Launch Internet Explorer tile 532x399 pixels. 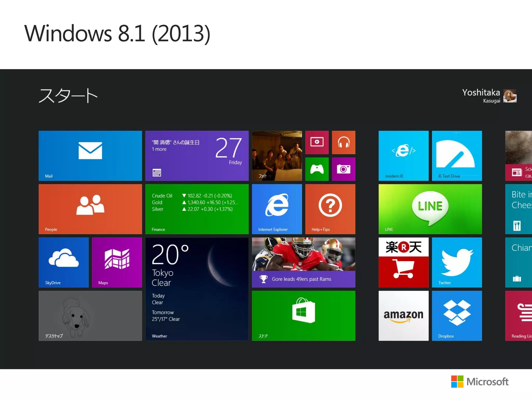pos(277,209)
